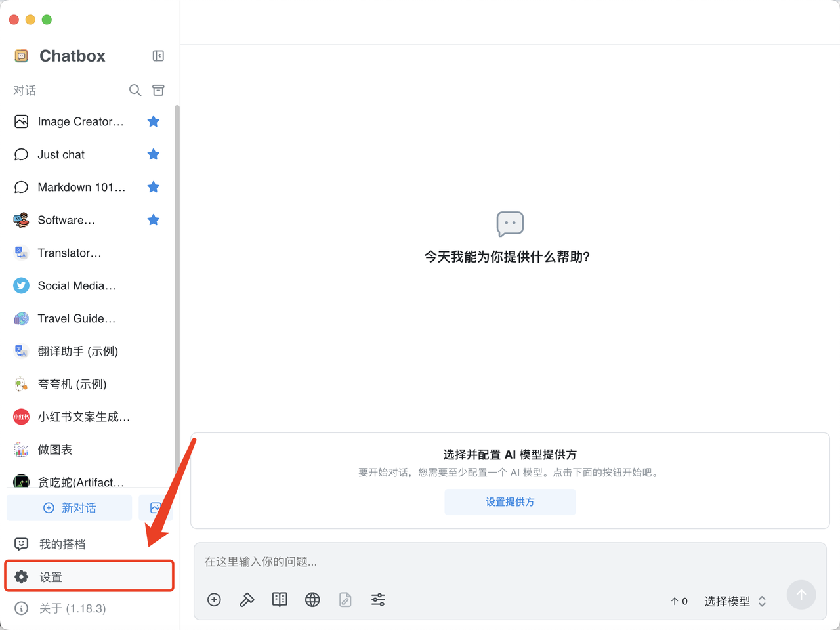Open the book knowledge base icon
This screenshot has width=840, height=630.
point(280,600)
